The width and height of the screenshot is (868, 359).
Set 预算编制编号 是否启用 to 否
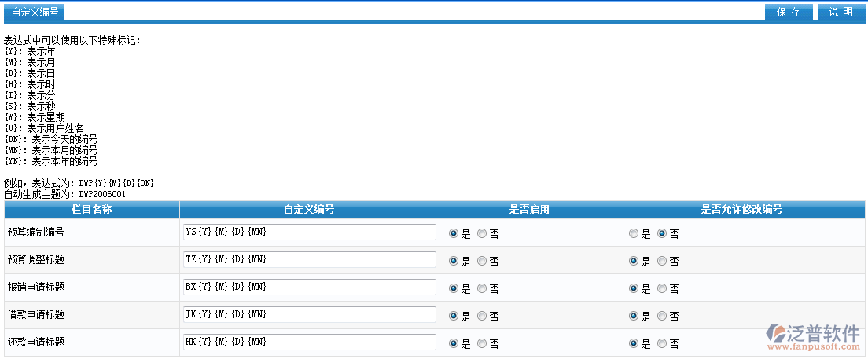(482, 233)
